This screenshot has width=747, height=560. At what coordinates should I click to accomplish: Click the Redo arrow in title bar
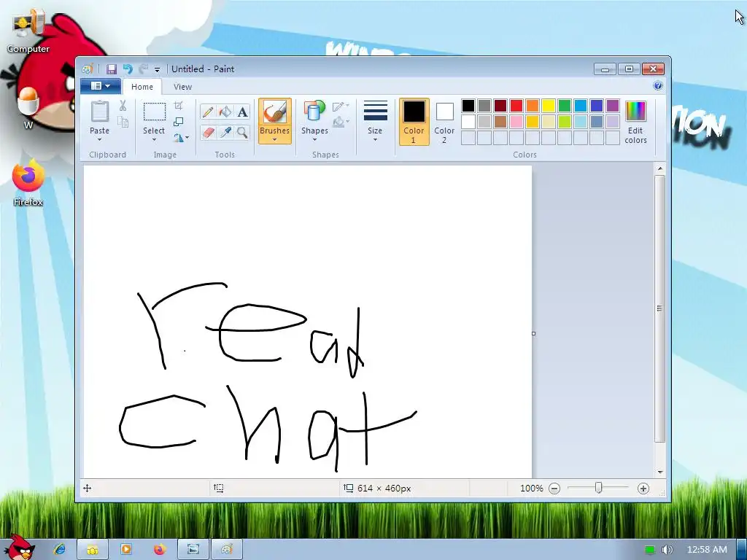[x=143, y=69]
